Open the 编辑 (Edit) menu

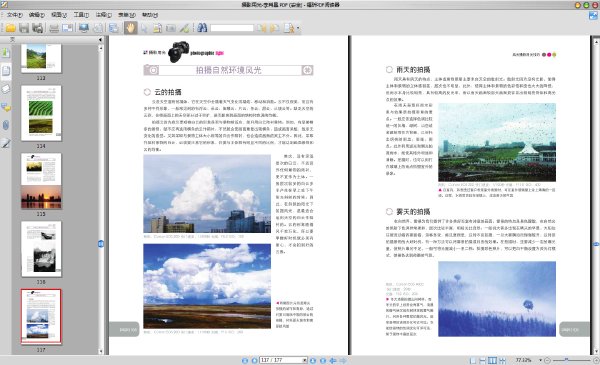pos(37,15)
